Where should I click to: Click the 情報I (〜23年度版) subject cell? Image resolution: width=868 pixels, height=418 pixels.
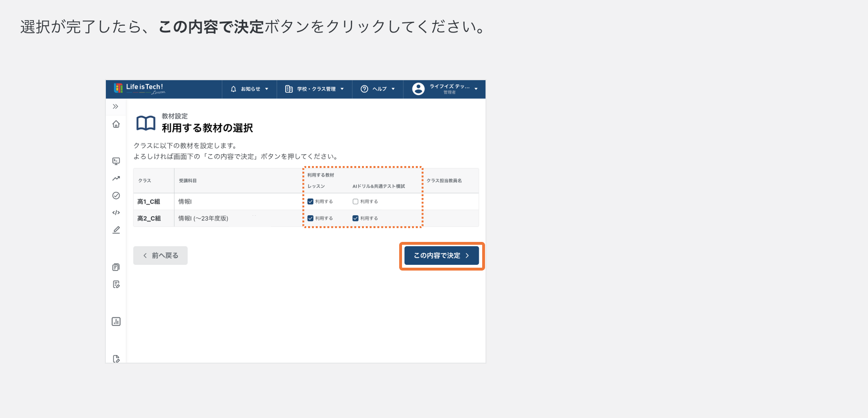click(x=203, y=219)
